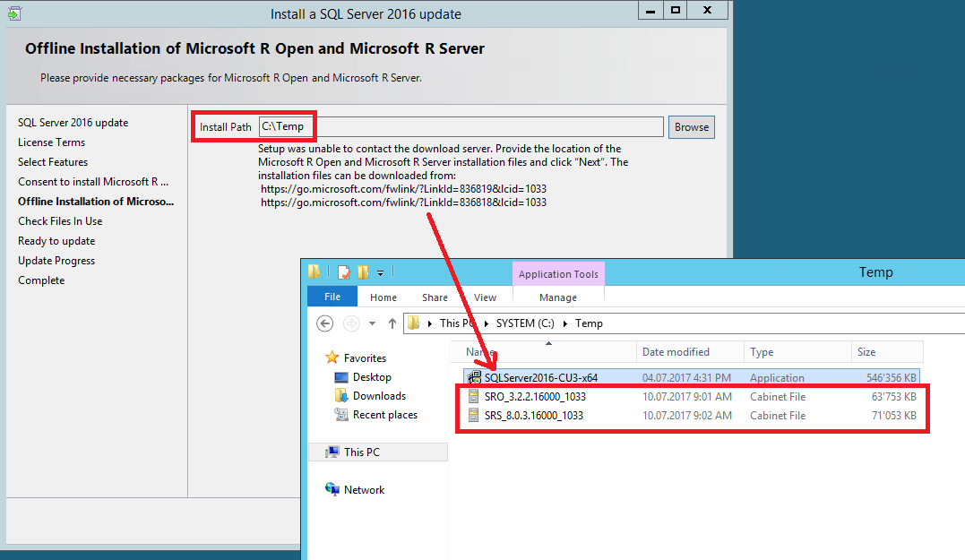This screenshot has width=965, height=560.
Task: Click the LinkId=836818 download URL
Action: click(403, 202)
